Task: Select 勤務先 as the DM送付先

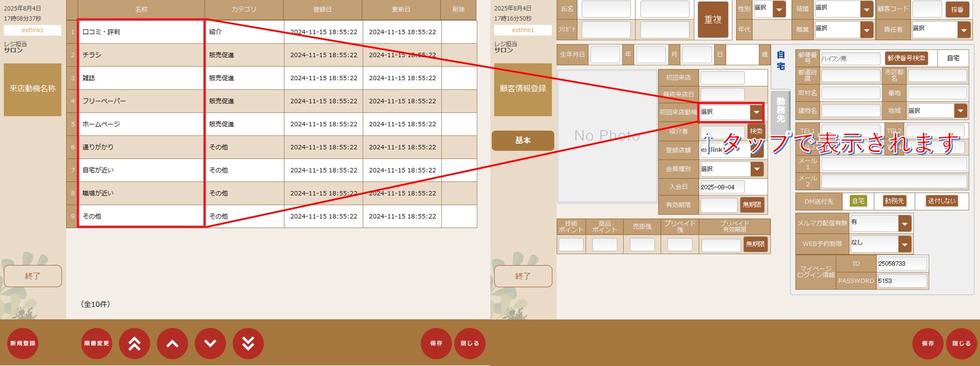Action: [x=894, y=201]
